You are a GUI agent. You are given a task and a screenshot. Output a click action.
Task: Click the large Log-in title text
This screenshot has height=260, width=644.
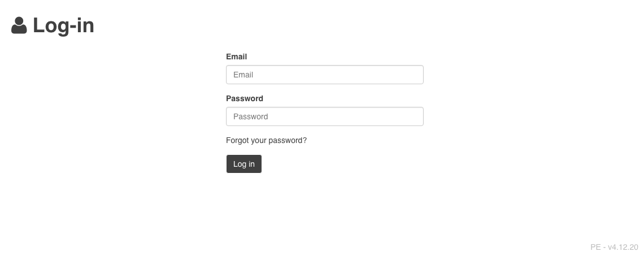point(63,26)
